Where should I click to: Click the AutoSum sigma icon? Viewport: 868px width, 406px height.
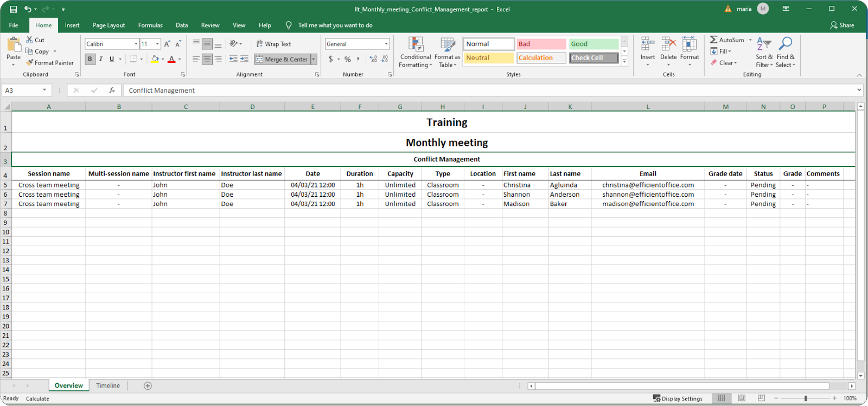click(714, 40)
